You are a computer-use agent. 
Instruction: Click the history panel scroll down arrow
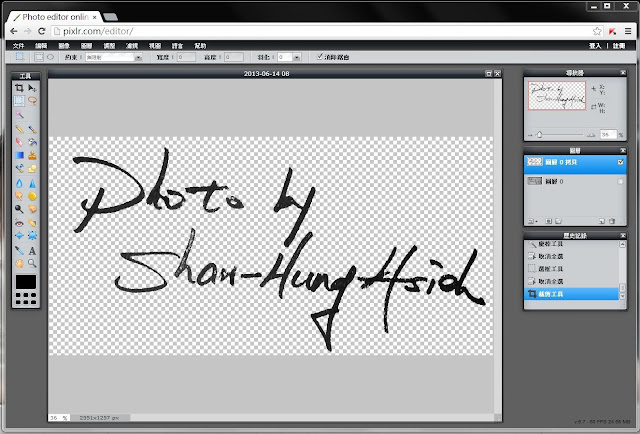(x=622, y=296)
